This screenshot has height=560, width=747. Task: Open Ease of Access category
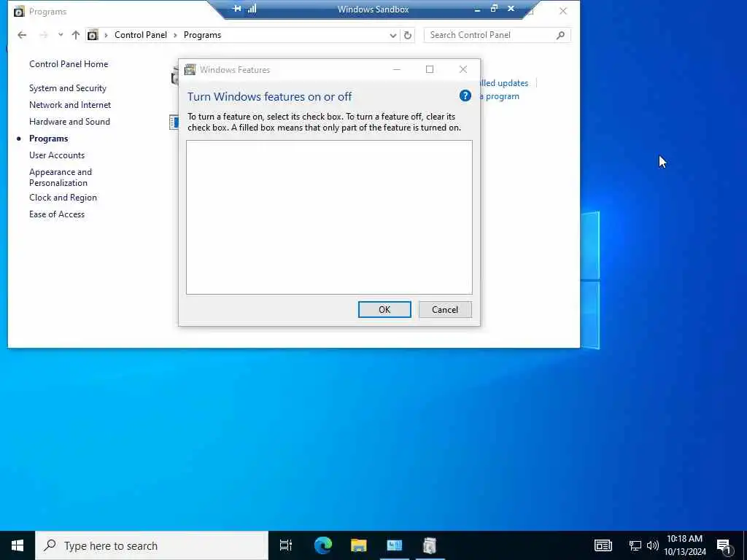pos(57,214)
